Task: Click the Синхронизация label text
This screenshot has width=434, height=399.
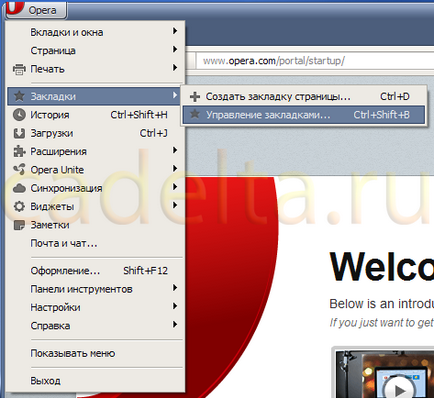Action: (66, 188)
